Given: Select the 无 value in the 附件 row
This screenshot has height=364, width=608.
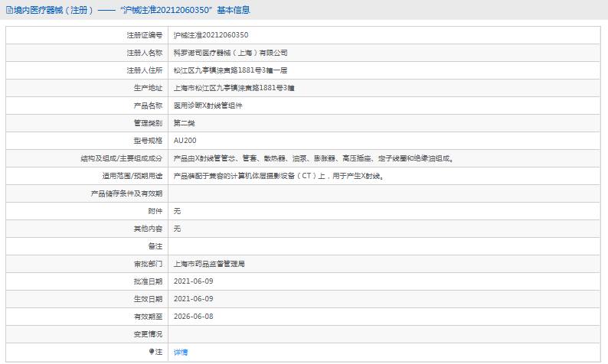Looking at the screenshot, I should point(177,211).
